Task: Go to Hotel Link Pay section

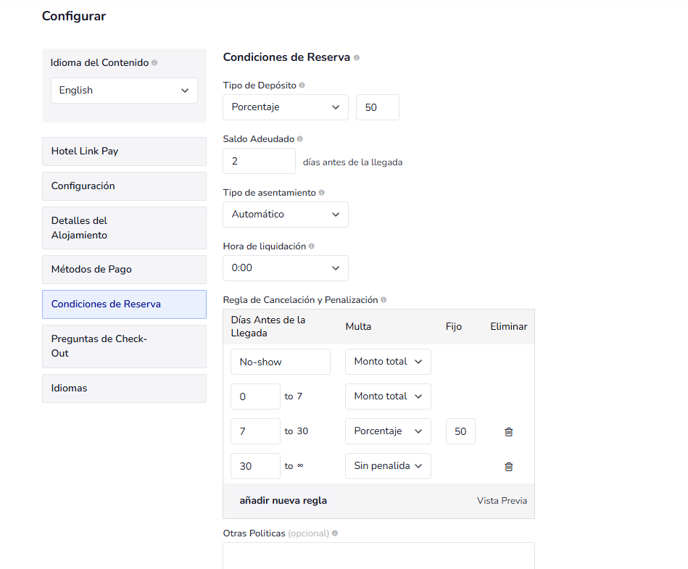Action: (124, 151)
